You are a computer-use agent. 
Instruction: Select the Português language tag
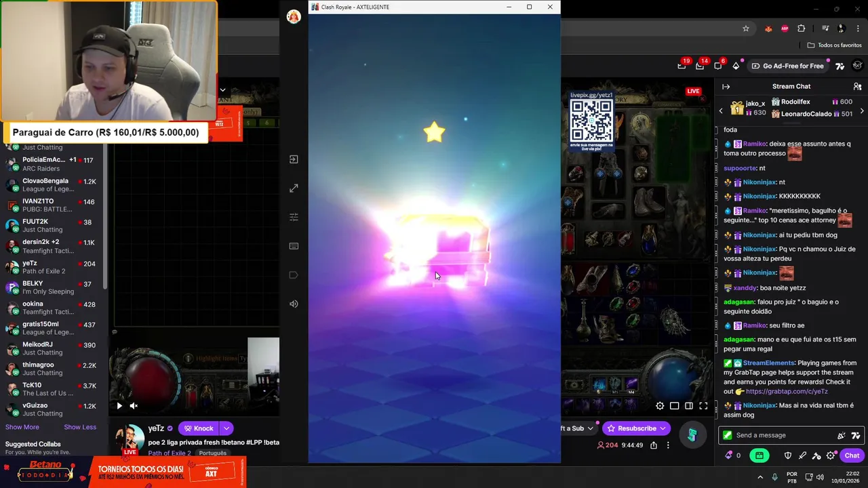pyautogui.click(x=212, y=453)
